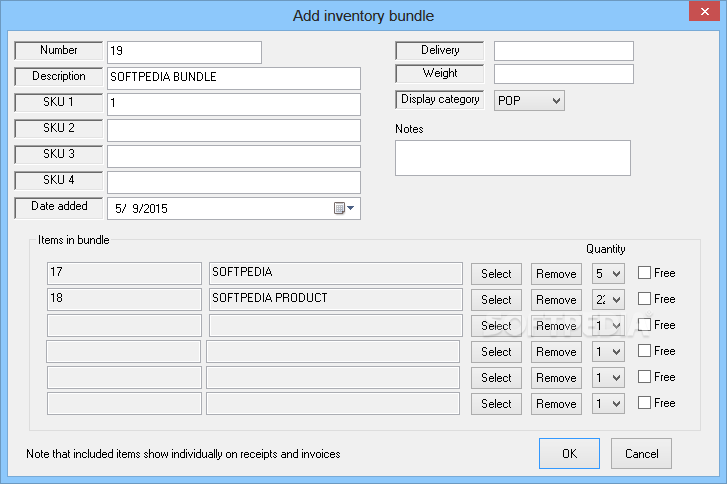Click Remove button on fifth bundle row
The image size is (727, 484).
(x=556, y=377)
